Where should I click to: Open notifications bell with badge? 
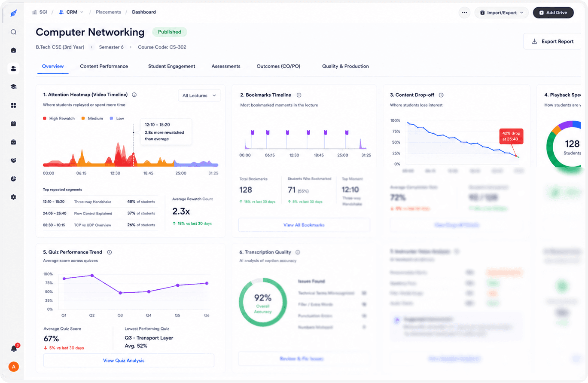tap(14, 348)
